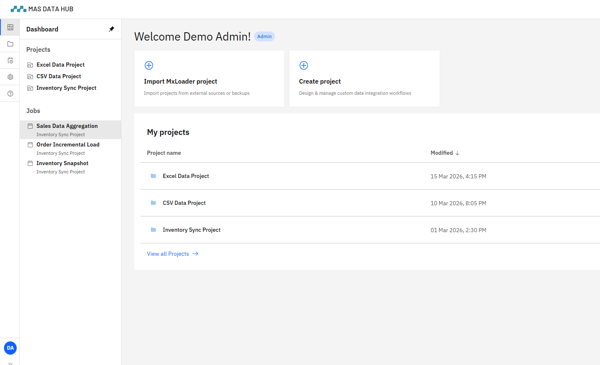Click the MAS Data Hub logo
This screenshot has height=365, width=600.
pos(42,9)
